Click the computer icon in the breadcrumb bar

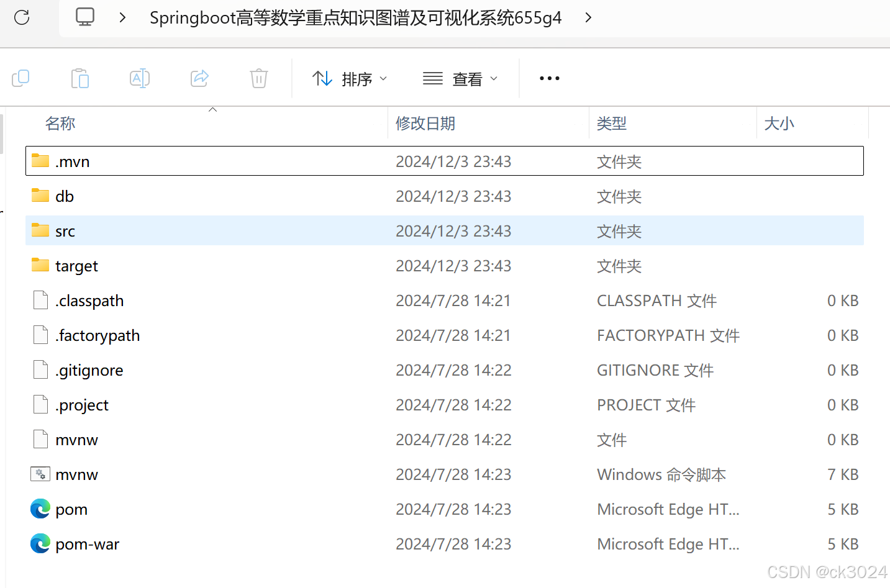click(x=84, y=17)
